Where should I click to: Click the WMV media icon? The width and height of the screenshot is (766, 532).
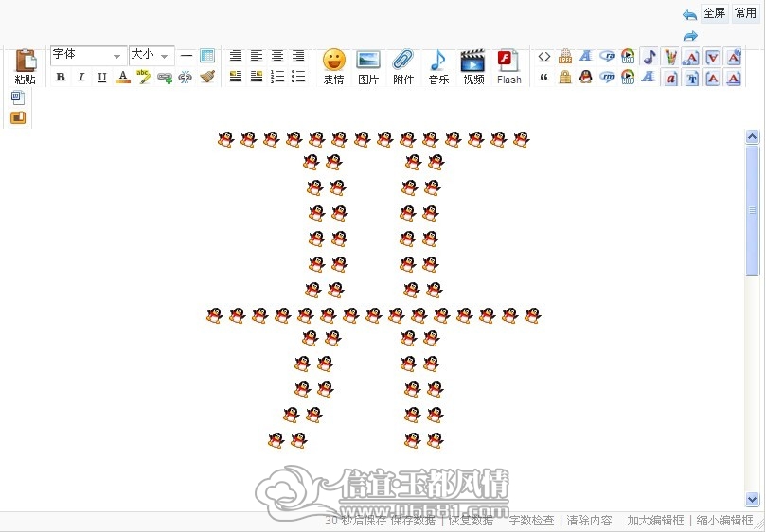pyautogui.click(x=628, y=78)
